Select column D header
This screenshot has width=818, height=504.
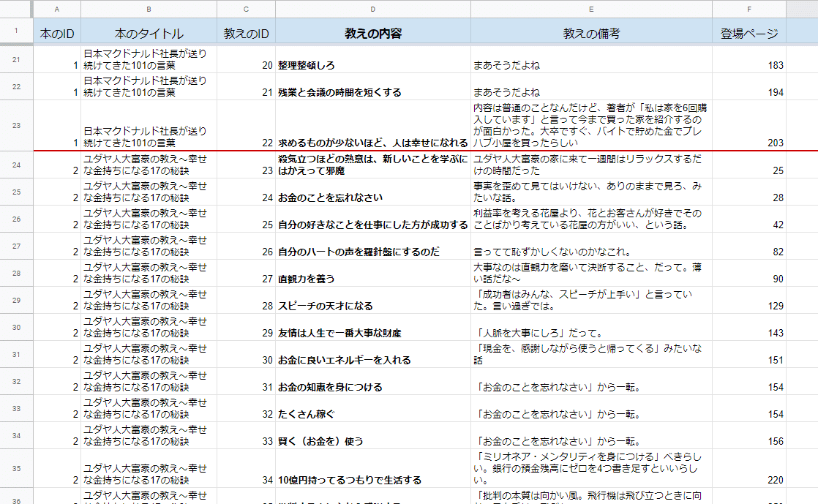pyautogui.click(x=373, y=9)
